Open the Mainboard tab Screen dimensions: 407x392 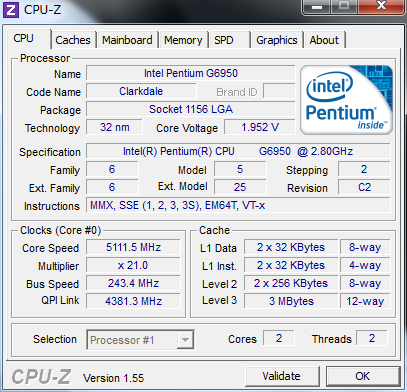pyautogui.click(x=127, y=40)
